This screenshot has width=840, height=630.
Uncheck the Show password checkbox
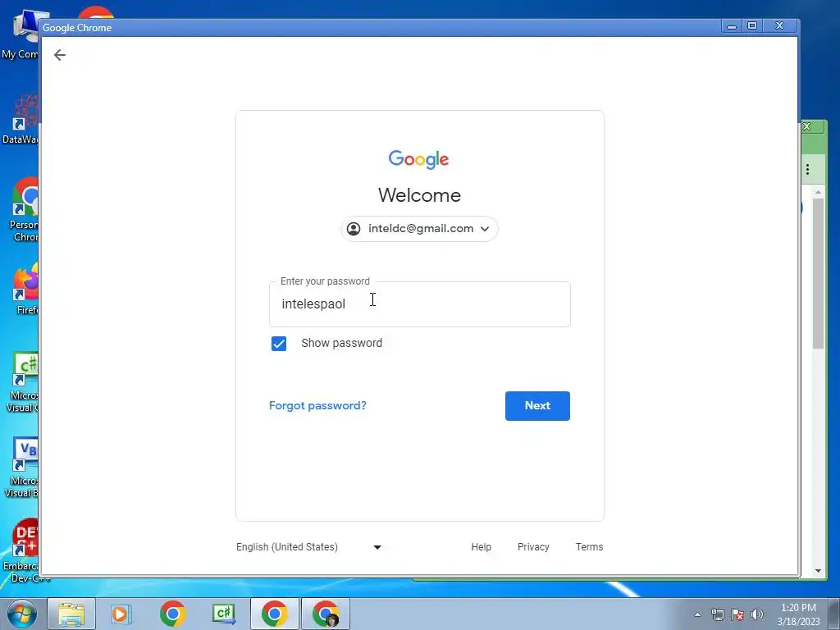[x=279, y=344]
